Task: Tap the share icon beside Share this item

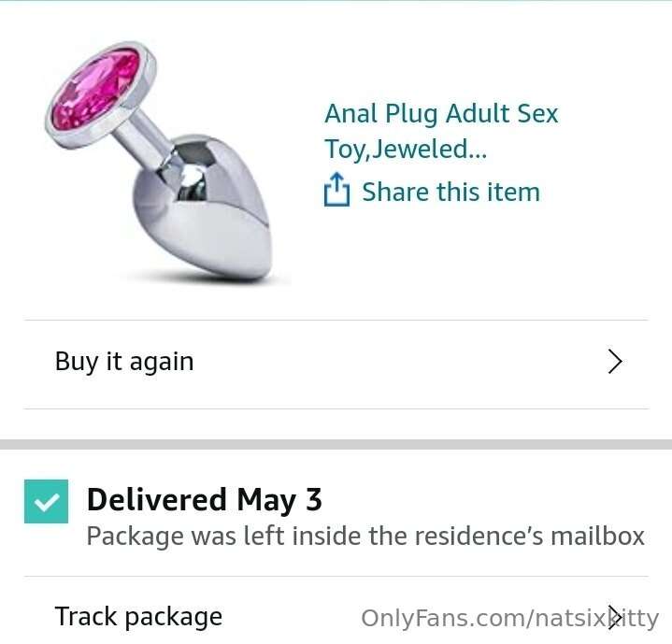Action: pos(336,190)
